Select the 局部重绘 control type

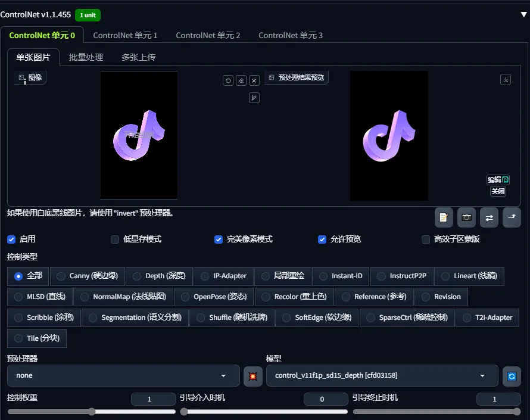(283, 276)
